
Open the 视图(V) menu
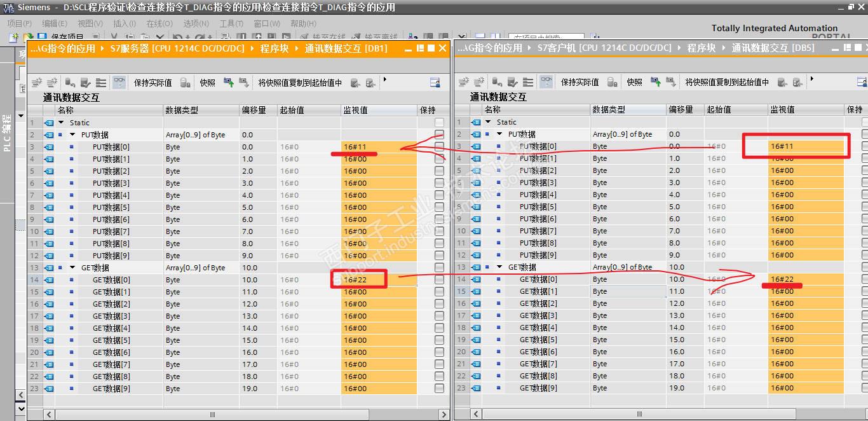tap(90, 24)
